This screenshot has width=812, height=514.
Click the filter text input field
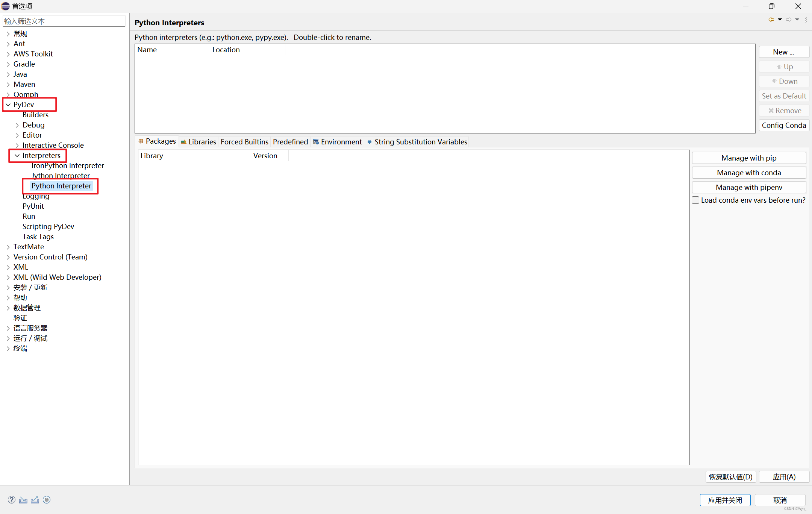click(64, 21)
